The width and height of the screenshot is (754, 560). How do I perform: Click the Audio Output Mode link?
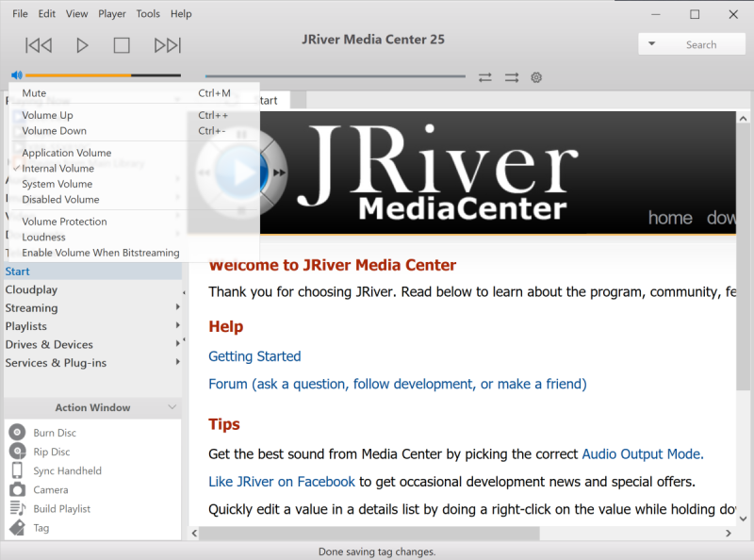click(641, 453)
